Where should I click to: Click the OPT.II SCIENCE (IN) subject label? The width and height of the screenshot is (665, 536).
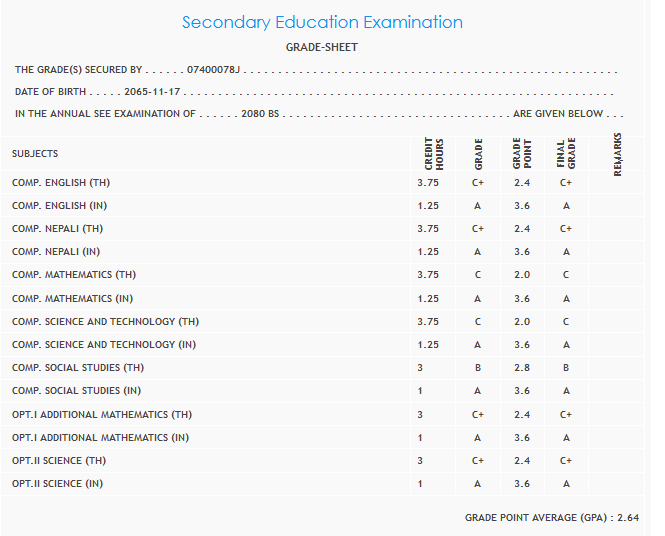click(x=57, y=484)
